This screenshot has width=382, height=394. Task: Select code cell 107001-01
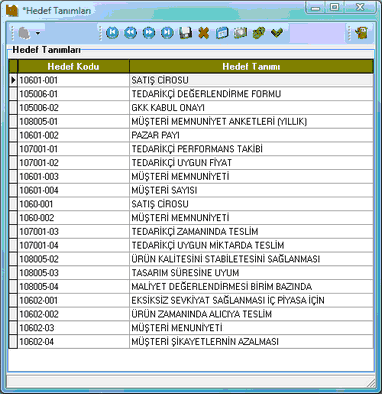point(73,149)
